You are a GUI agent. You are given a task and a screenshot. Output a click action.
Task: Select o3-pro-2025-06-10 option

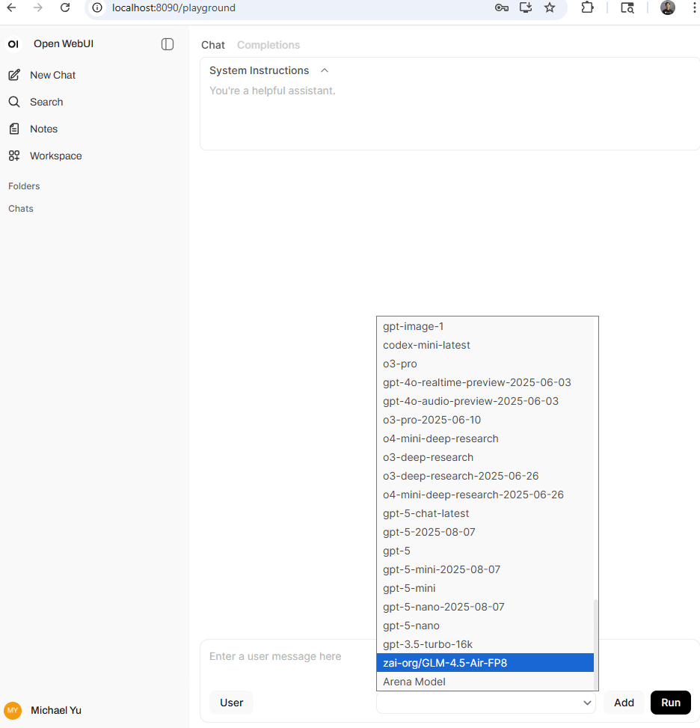pos(485,420)
